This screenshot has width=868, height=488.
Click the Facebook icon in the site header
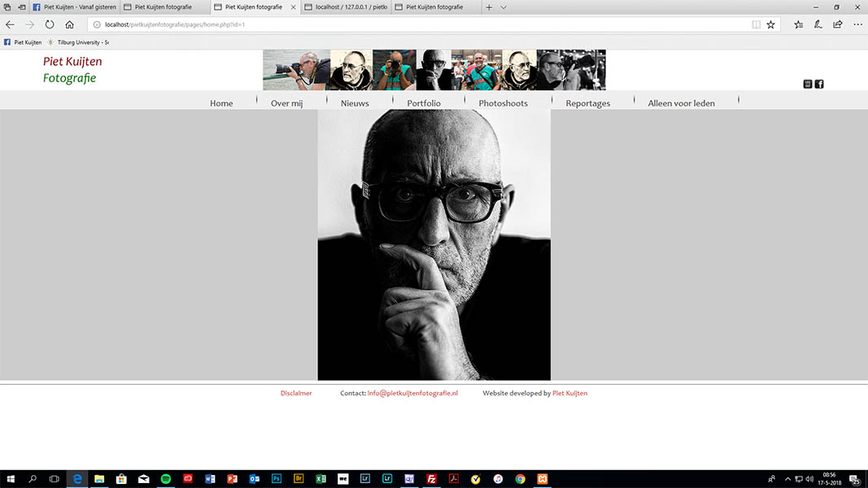(819, 84)
